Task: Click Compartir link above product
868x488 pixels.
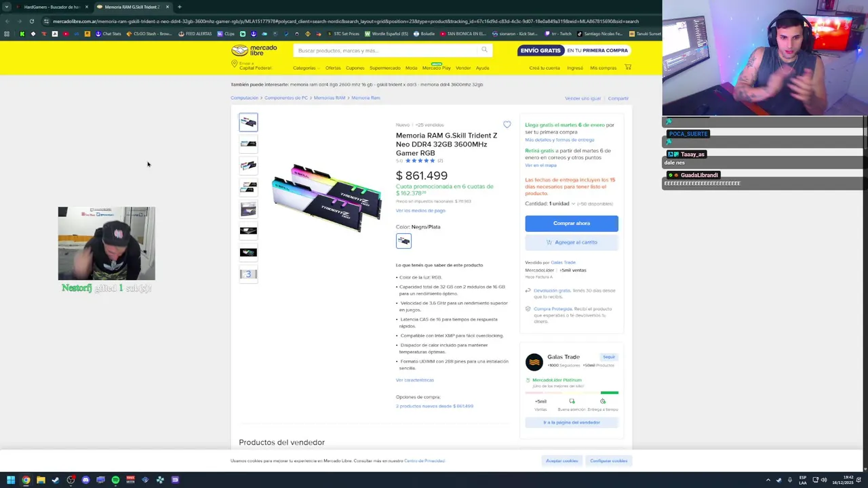Action: [x=618, y=98]
